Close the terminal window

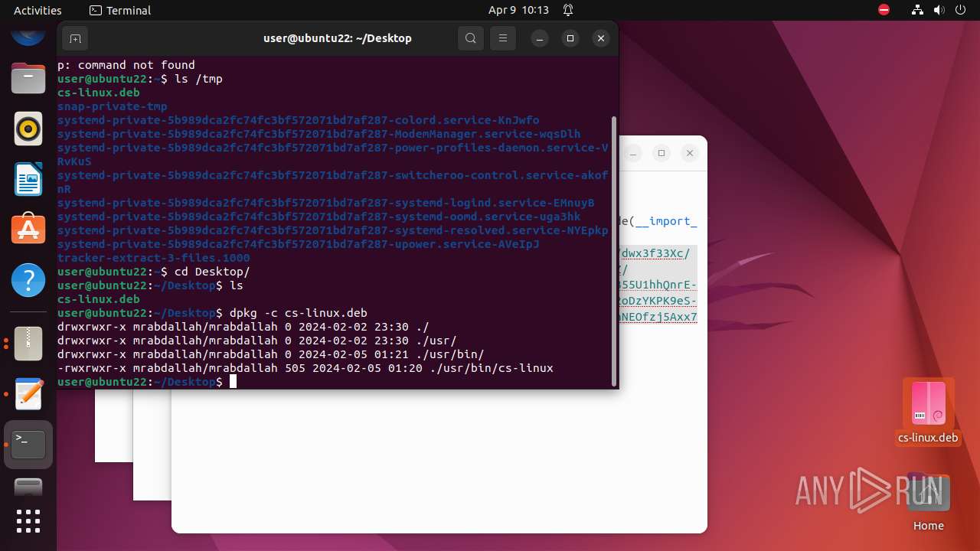[x=601, y=38]
